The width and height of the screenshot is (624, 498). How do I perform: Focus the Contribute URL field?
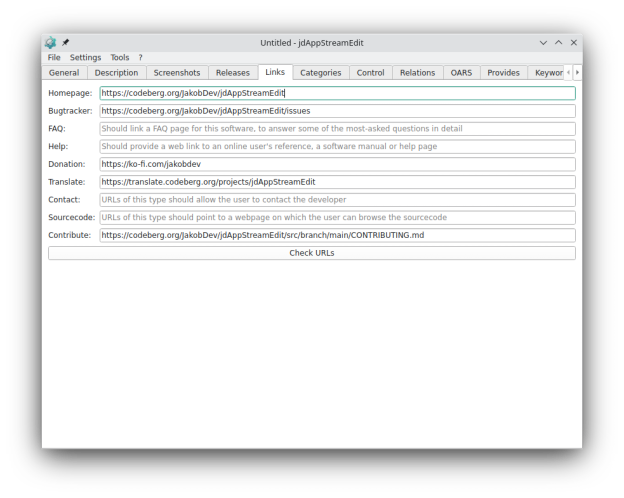coord(337,235)
